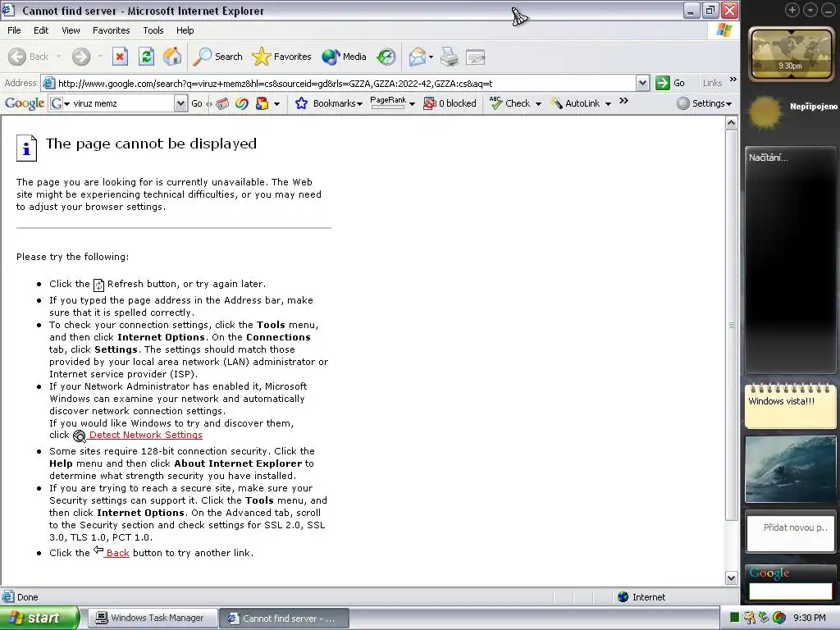The height and width of the screenshot is (630, 840).
Task: Click the Start button
Action: pos(39,618)
